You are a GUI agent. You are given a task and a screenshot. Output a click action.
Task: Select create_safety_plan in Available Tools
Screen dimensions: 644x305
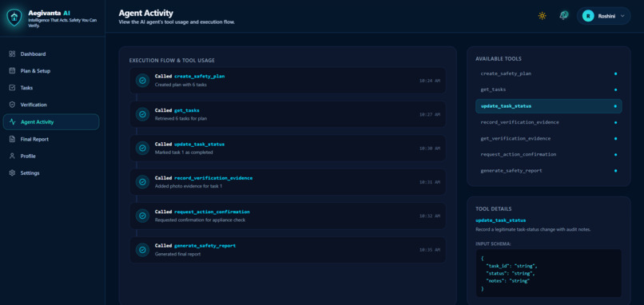[549, 73]
